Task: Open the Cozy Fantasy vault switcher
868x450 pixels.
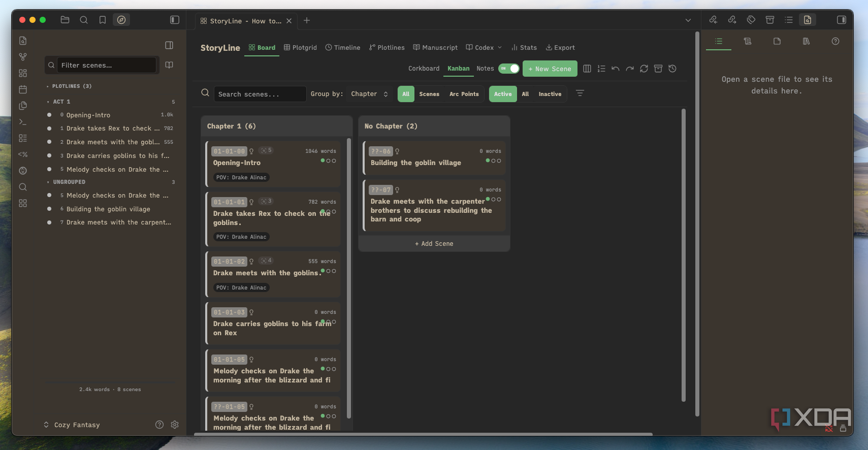Action: point(72,425)
